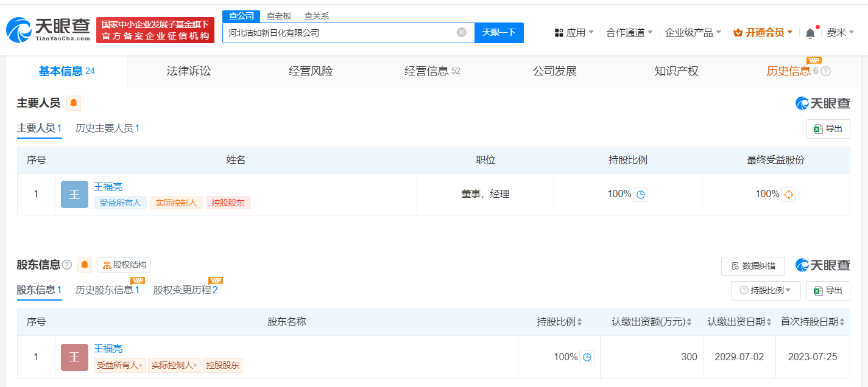Click the 天眼一下 search button

pyautogui.click(x=499, y=33)
